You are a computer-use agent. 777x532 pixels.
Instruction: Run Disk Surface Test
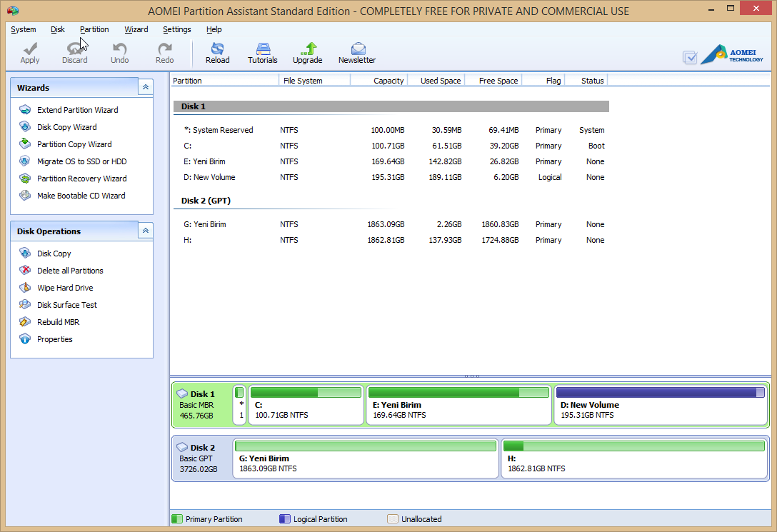67,305
